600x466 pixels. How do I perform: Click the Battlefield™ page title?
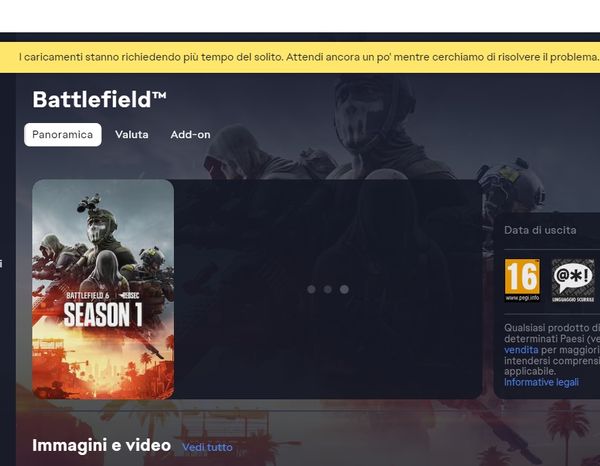pyautogui.click(x=99, y=99)
